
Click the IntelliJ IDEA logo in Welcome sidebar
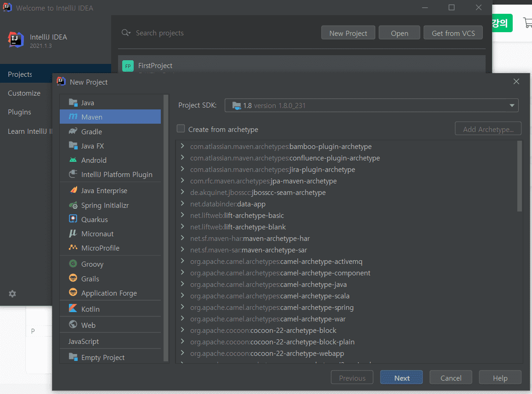click(x=16, y=40)
